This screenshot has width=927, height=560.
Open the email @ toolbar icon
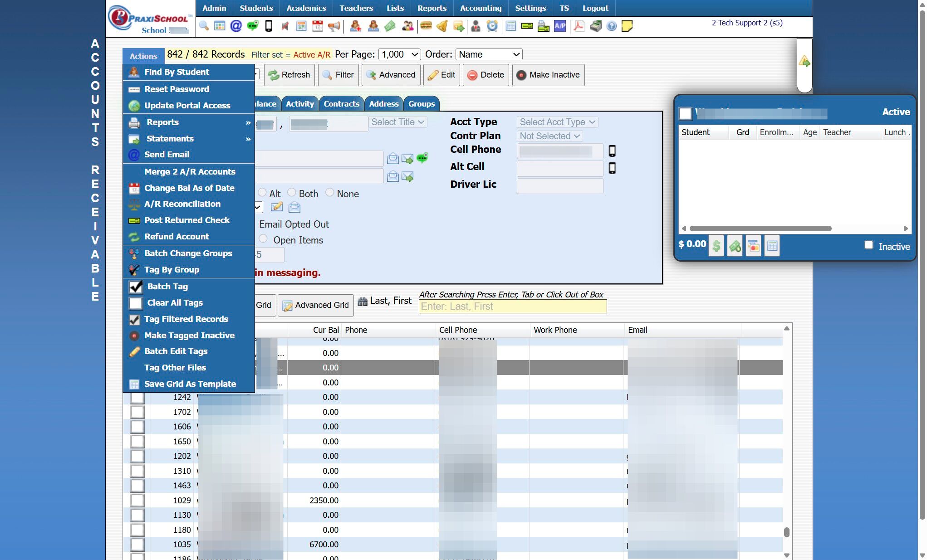(x=236, y=26)
